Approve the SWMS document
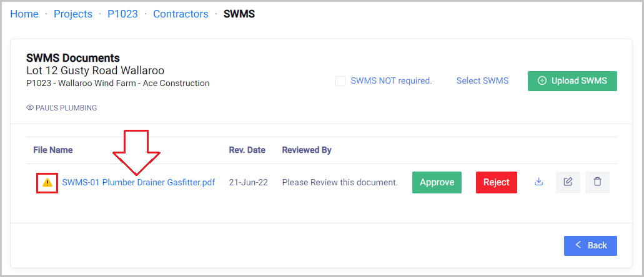Viewport: 644px width, 277px height. 437,182
